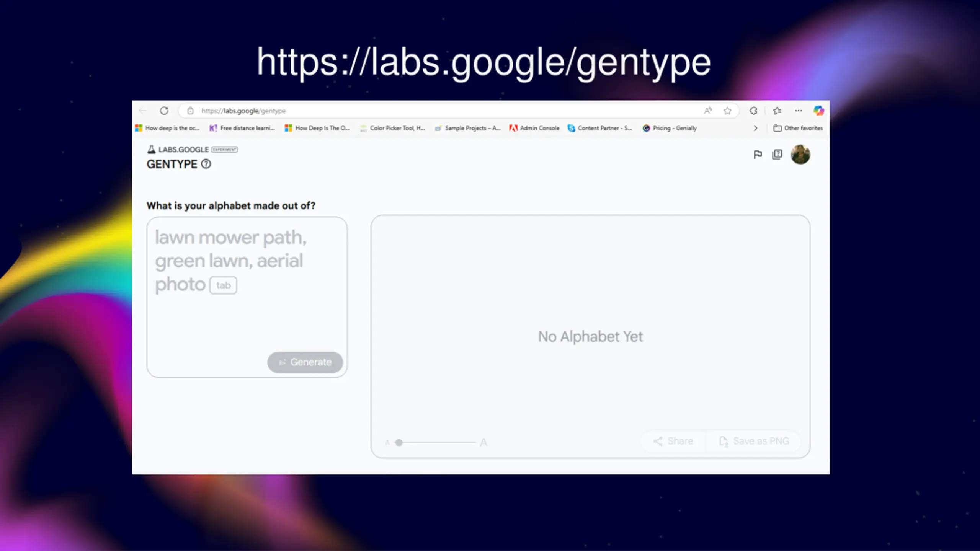Open 'Color Picker Tool, H...' bookmark

tap(392, 128)
